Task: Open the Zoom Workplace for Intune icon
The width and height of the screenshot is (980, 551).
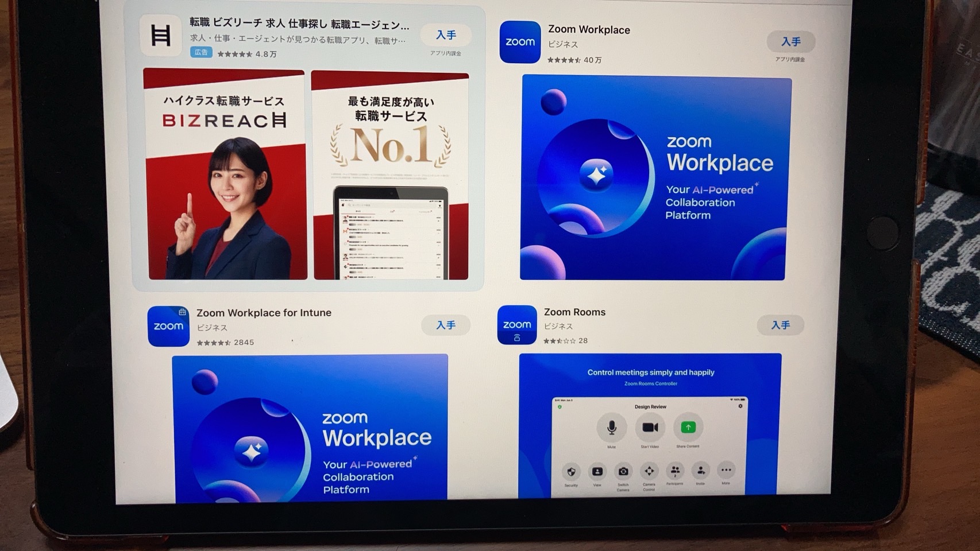Action: 168,326
